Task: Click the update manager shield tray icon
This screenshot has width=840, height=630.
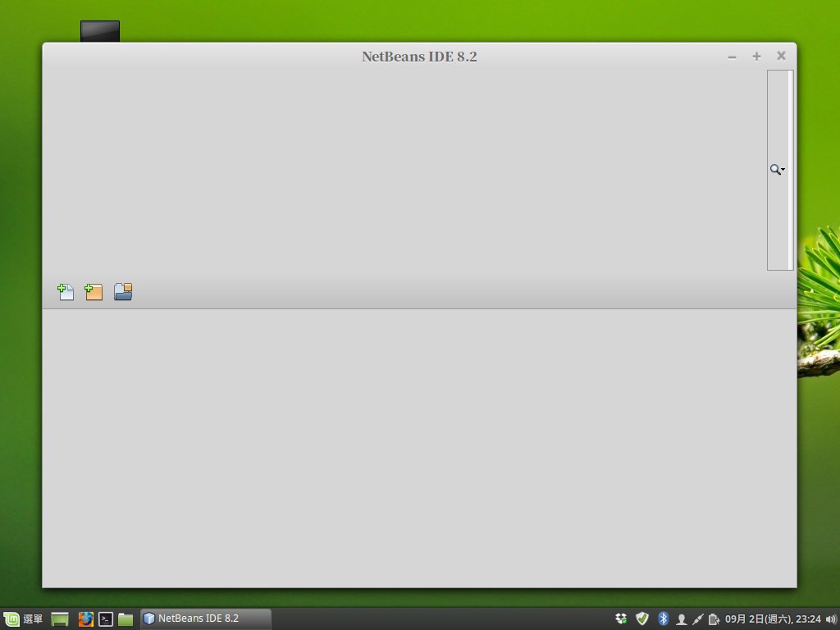Action: pos(641,619)
